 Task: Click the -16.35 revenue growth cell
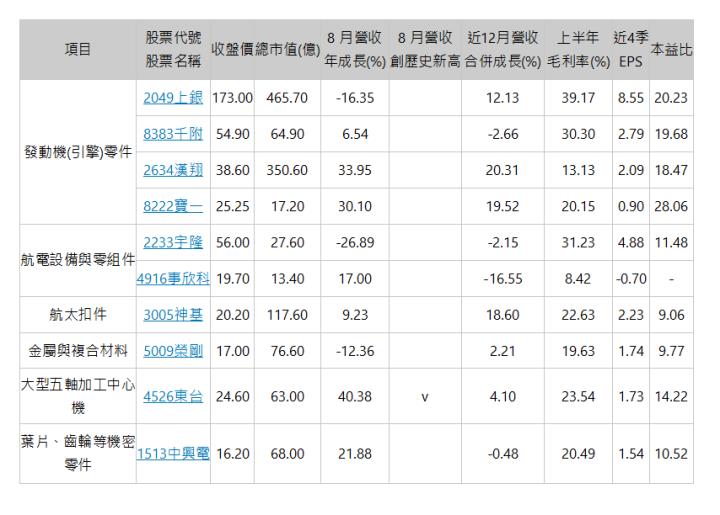355,98
